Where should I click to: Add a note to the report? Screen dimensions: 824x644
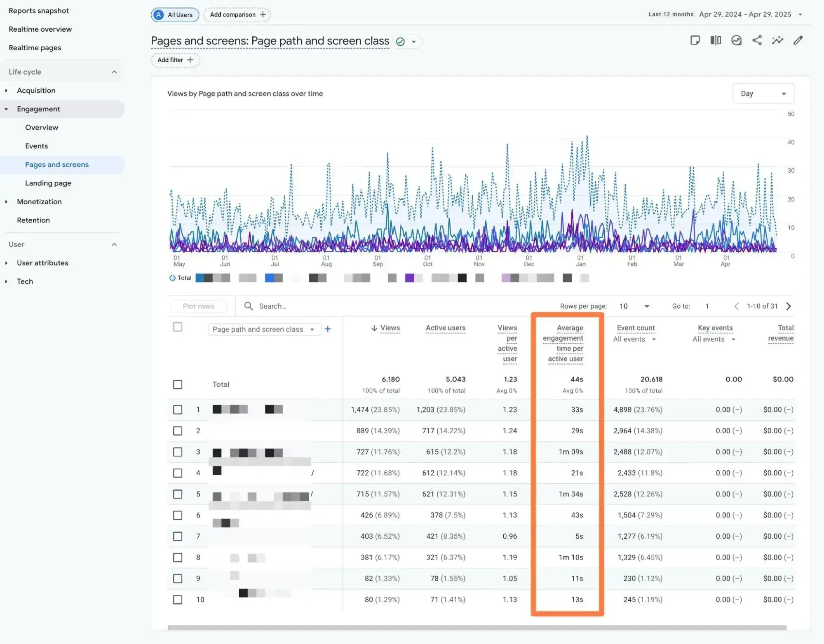(x=695, y=40)
